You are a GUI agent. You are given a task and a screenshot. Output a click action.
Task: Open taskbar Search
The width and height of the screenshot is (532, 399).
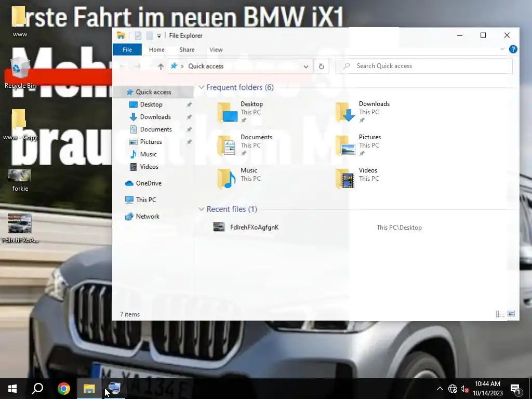tap(37, 389)
